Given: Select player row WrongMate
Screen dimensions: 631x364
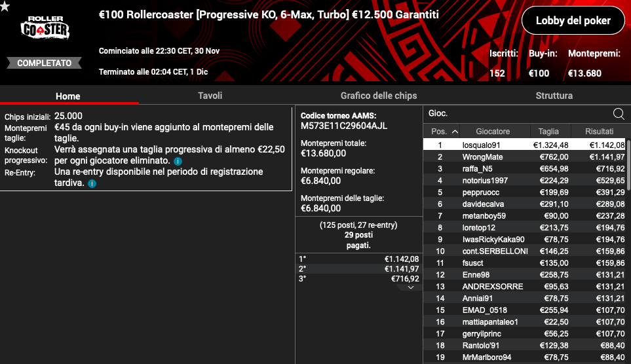Looking at the screenshot, I should (x=524, y=157).
